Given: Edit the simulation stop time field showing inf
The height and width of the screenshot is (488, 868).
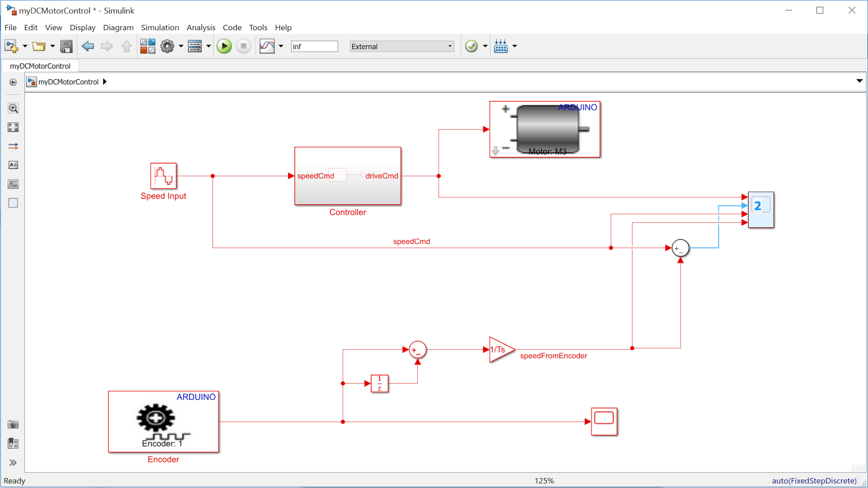Looking at the screenshot, I should pos(314,46).
